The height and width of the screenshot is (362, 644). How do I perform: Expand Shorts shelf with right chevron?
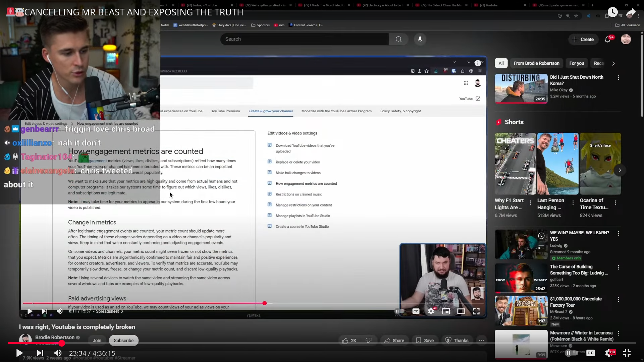620,170
